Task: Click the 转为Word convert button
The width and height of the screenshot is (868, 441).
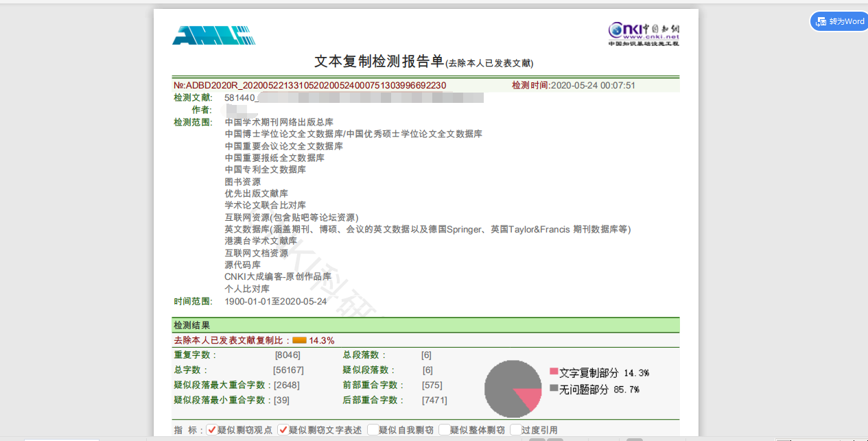Action: (x=839, y=21)
